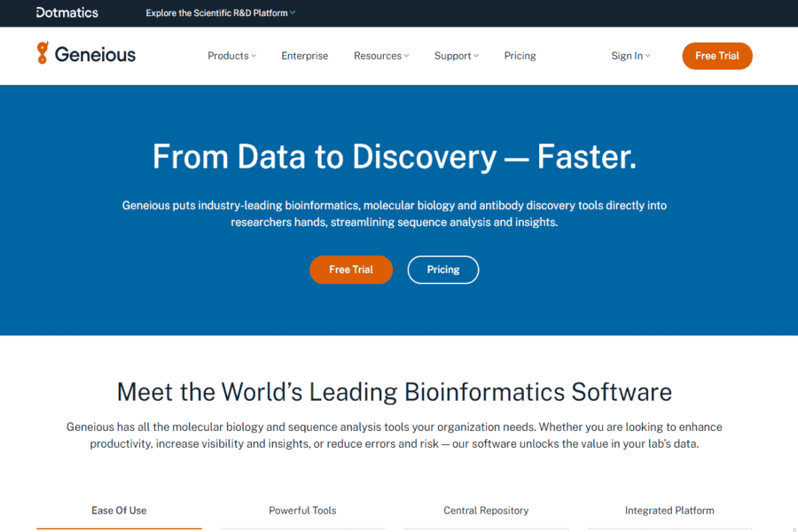
Task: Expand the Resources menu
Action: point(381,56)
